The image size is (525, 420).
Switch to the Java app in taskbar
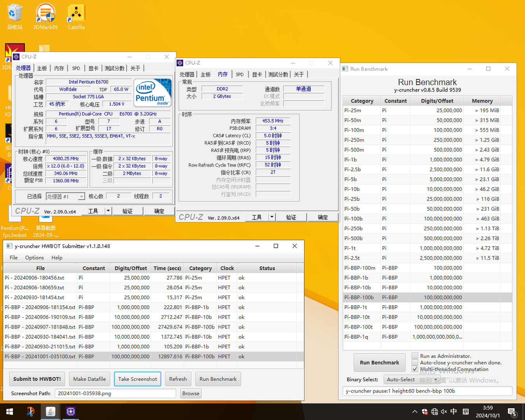coord(51,411)
